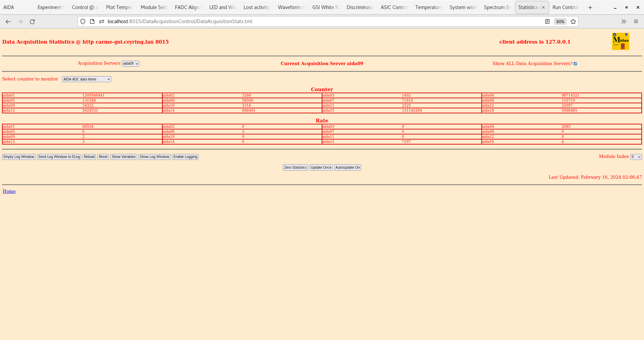This screenshot has height=340, width=644.
Task: Click the Update Once button
Action: tap(321, 168)
